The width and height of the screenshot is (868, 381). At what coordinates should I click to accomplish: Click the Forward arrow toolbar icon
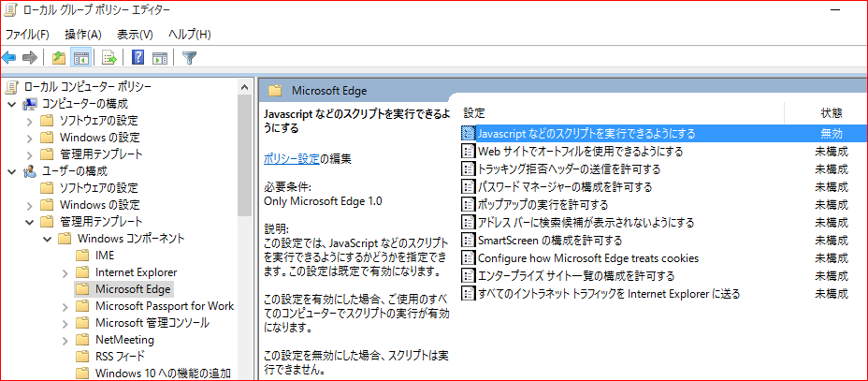(29, 57)
